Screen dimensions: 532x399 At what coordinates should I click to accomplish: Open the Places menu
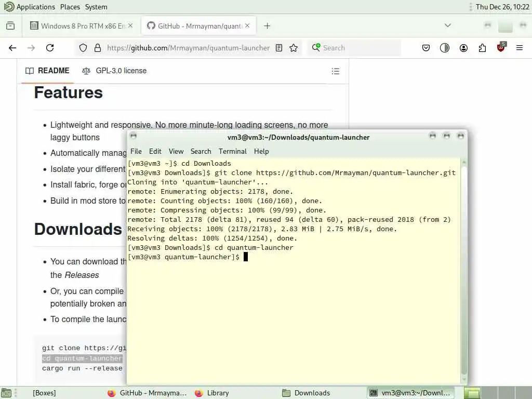pos(70,7)
